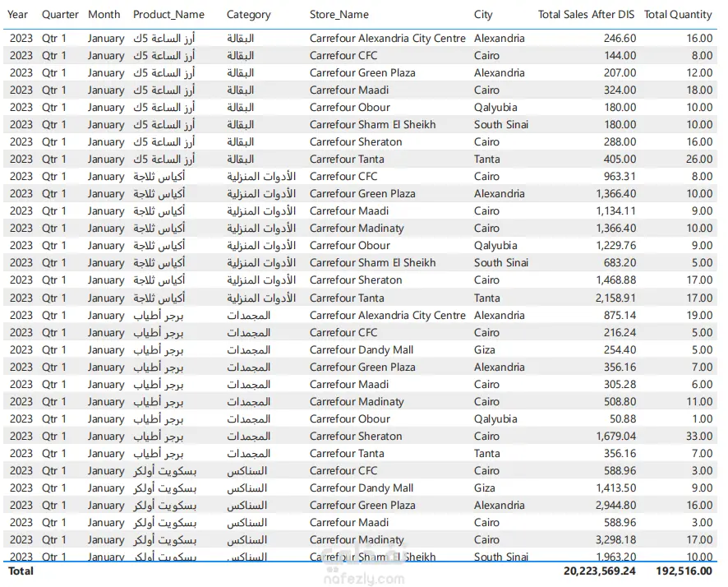Select Carrefour Sharm El Sheikh in 683.20 row

pos(372,262)
